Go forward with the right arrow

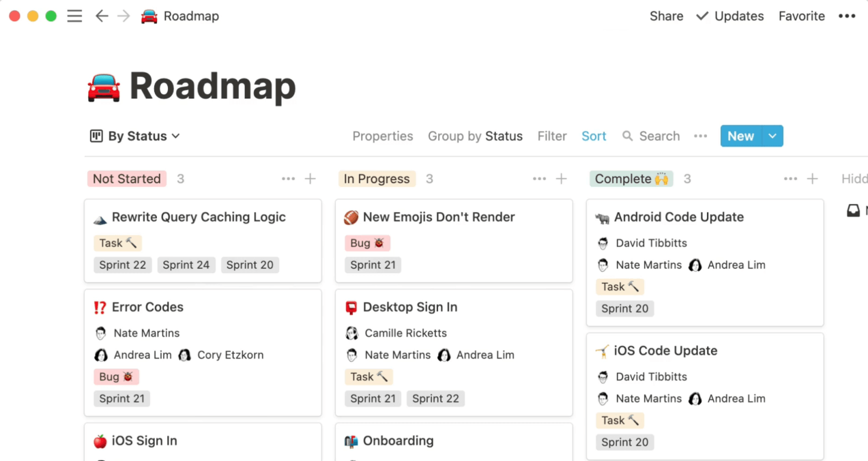pos(124,16)
